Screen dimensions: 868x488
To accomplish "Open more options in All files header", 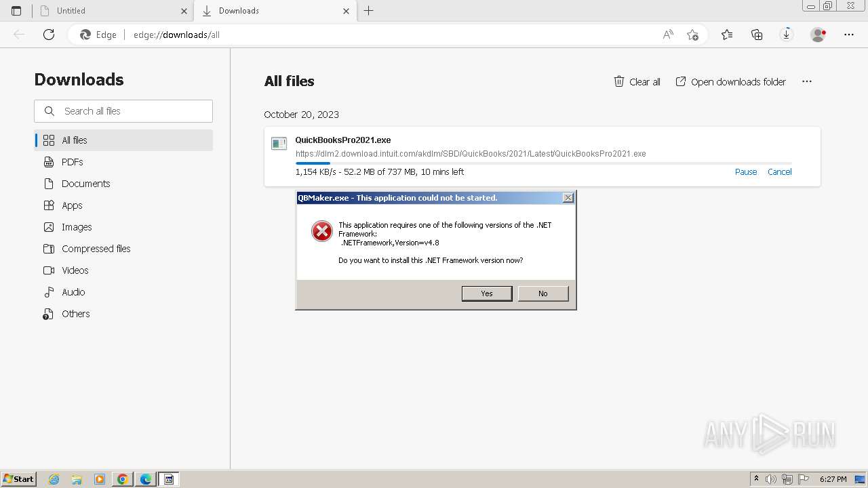I will (x=807, y=82).
